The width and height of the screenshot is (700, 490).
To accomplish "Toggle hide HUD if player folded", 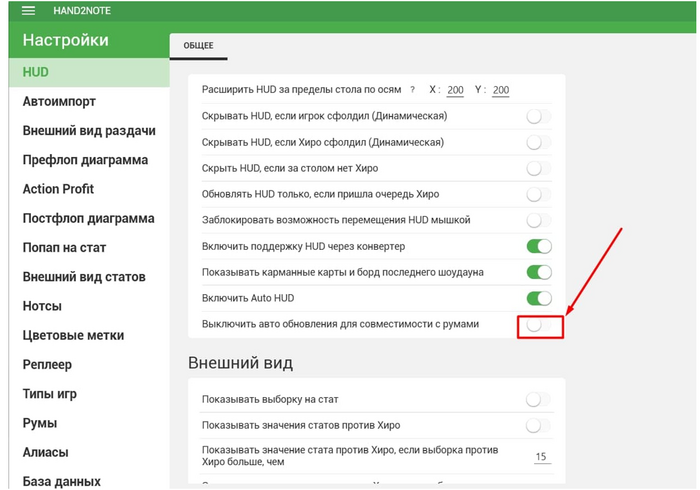I will pyautogui.click(x=539, y=116).
